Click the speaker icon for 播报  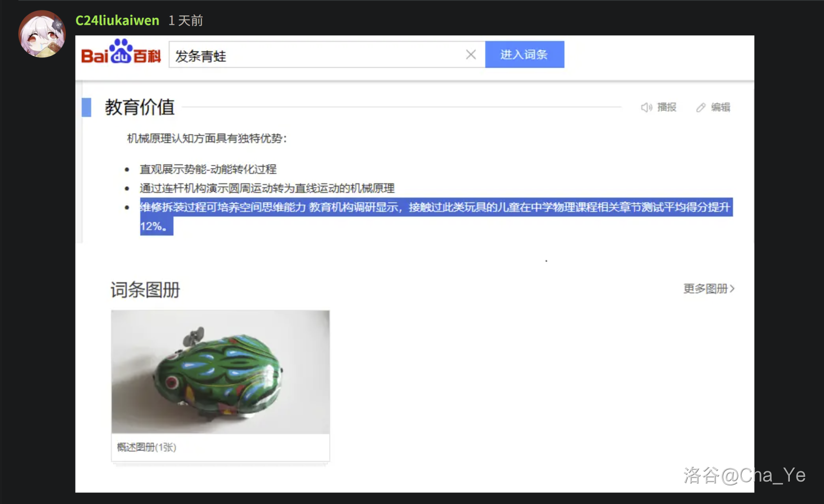[x=646, y=107]
